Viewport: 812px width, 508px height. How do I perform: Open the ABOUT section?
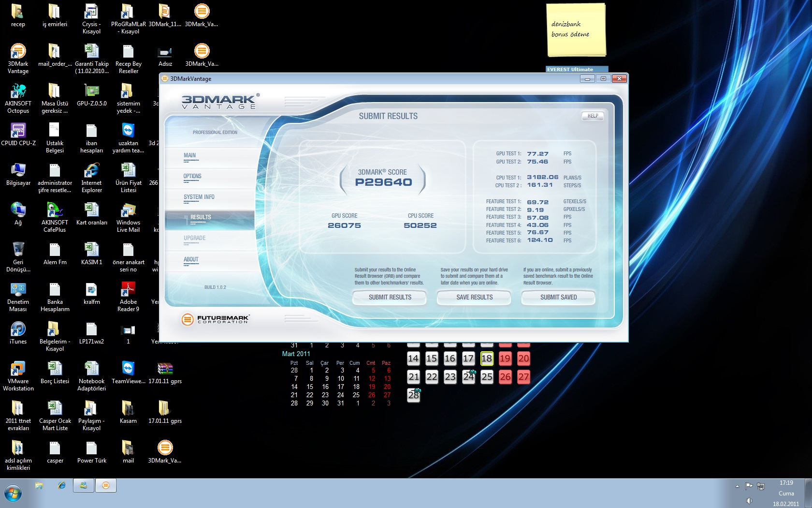[191, 260]
